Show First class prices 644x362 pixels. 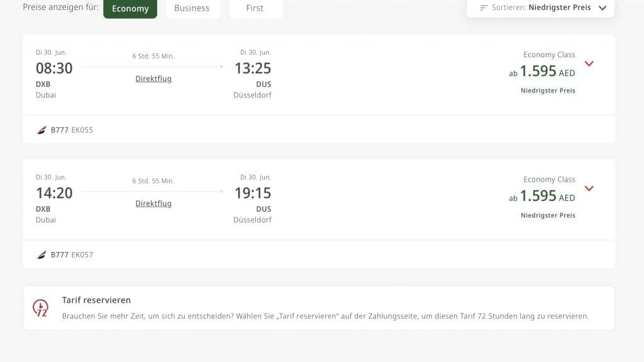tap(255, 9)
